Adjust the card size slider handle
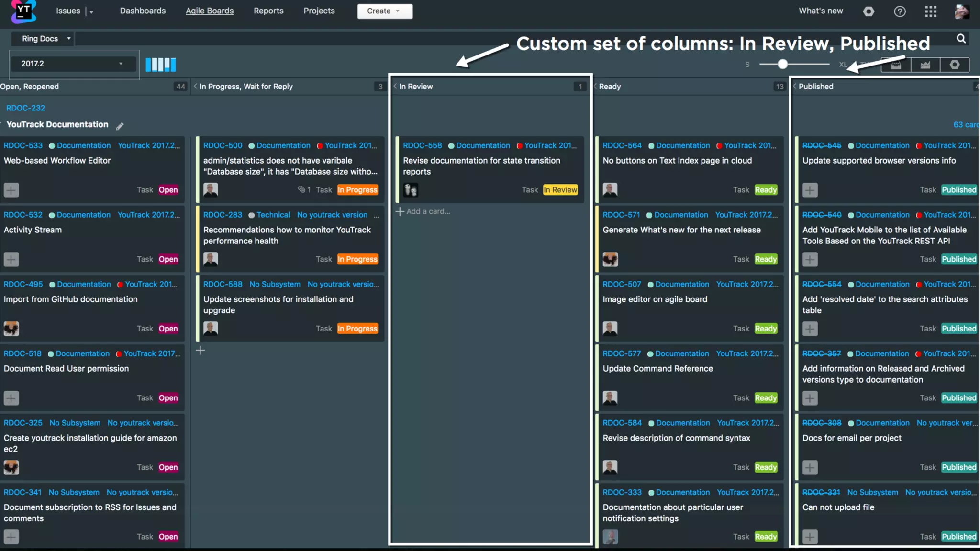The height and width of the screenshot is (551, 980). 782,64
